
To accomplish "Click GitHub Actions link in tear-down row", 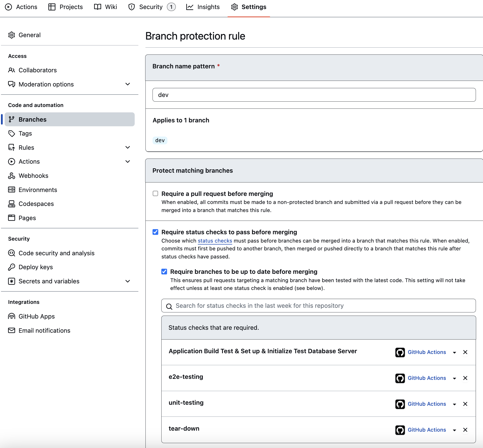I will [427, 430].
